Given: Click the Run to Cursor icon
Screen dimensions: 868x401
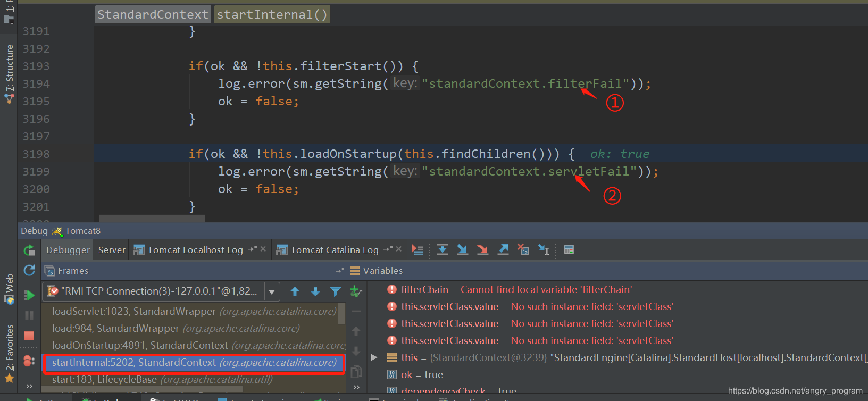Looking at the screenshot, I should pyautogui.click(x=544, y=249).
